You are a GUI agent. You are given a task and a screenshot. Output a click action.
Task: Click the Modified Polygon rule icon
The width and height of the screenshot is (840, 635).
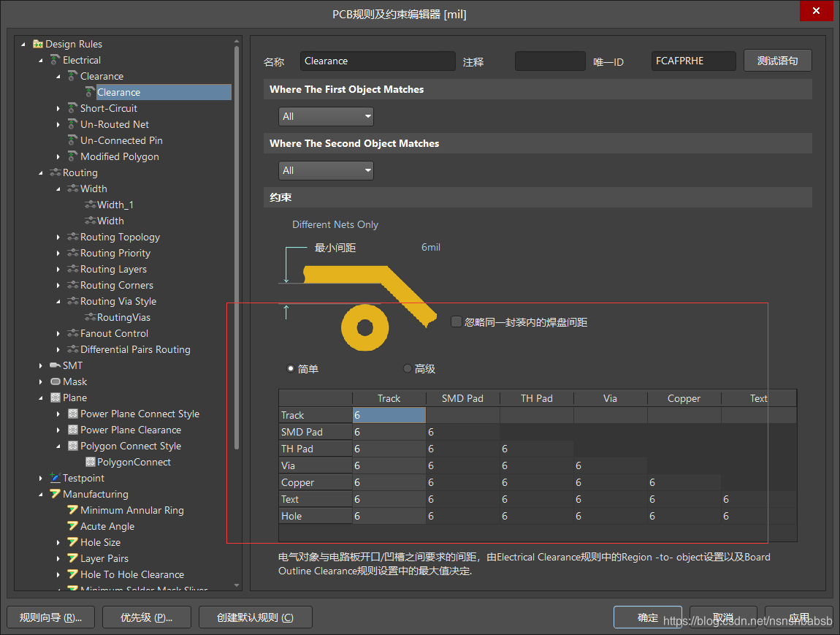pos(72,156)
